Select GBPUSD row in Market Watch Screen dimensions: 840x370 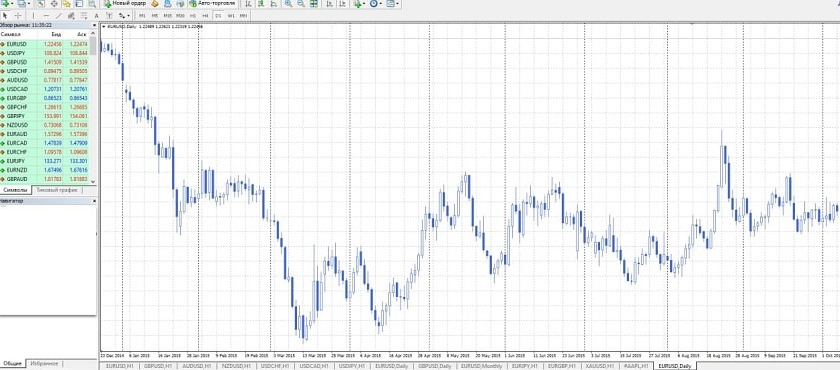tap(45, 62)
